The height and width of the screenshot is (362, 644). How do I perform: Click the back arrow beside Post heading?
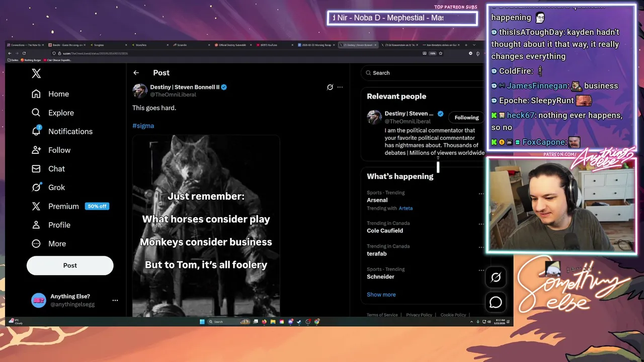point(136,73)
